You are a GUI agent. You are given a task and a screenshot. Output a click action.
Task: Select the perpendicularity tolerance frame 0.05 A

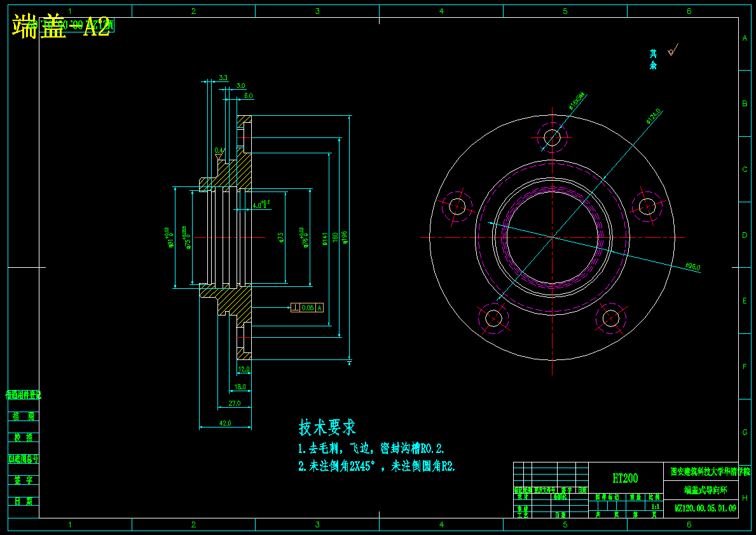point(306,308)
